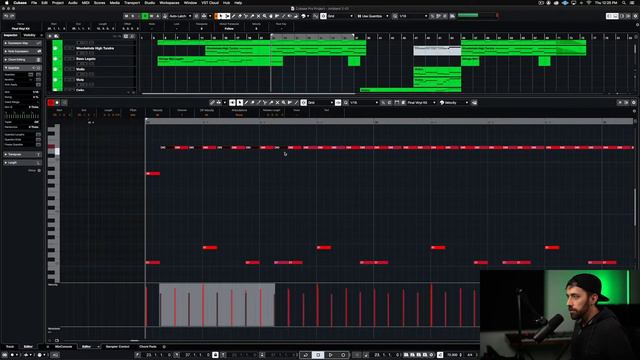Click the first red note at the Key Editor start
The height and width of the screenshot is (360, 640).
point(153,173)
